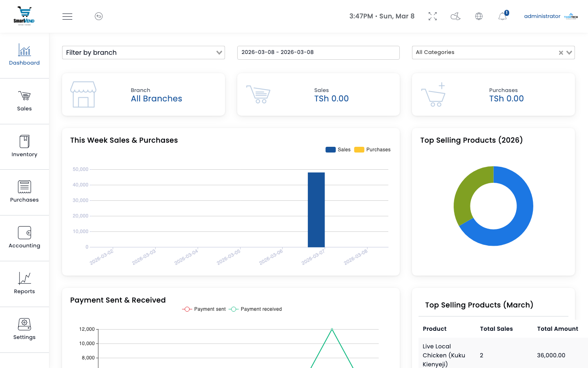Toggle the Payment received legend item
Image resolution: width=588 pixels, height=368 pixels.
[256, 309]
